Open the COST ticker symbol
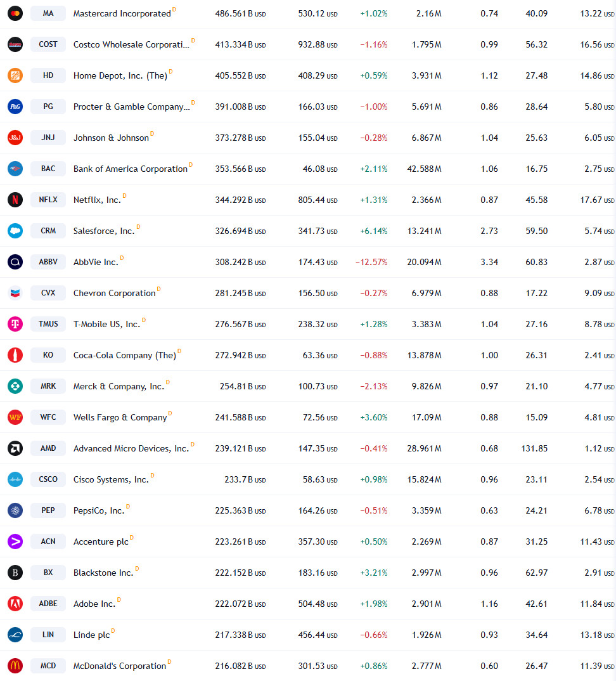Viewport: 616px width, 681px height. click(48, 44)
